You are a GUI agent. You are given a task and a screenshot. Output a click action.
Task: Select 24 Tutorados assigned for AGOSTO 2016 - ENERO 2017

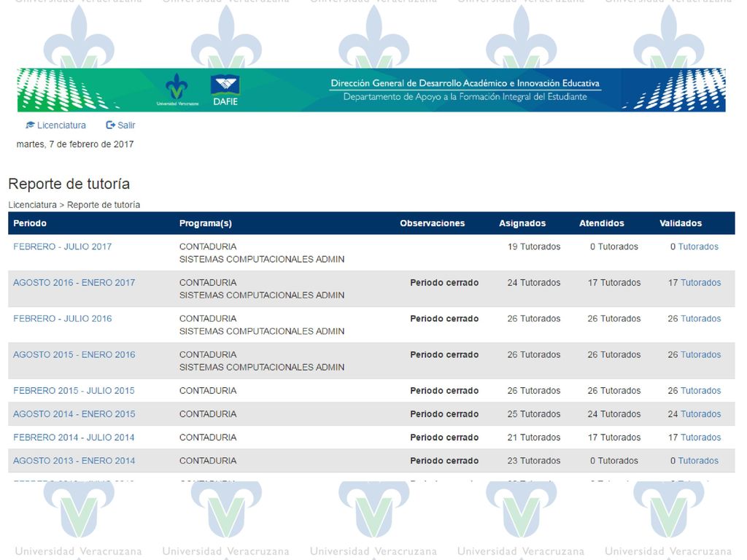pos(534,283)
